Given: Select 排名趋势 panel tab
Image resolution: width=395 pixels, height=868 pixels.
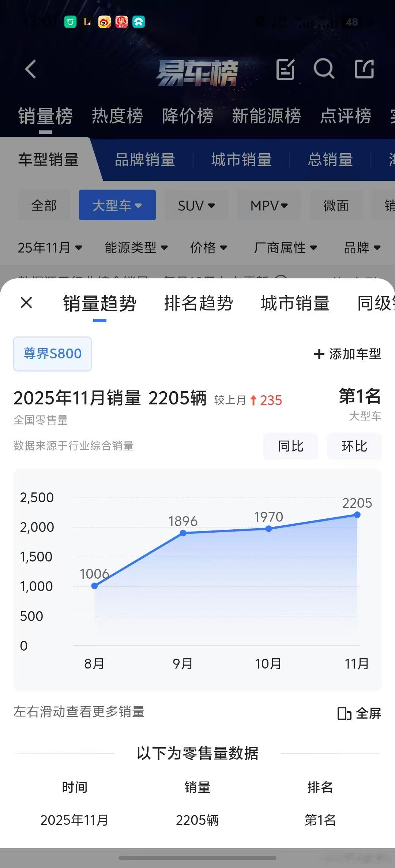Looking at the screenshot, I should 198,303.
